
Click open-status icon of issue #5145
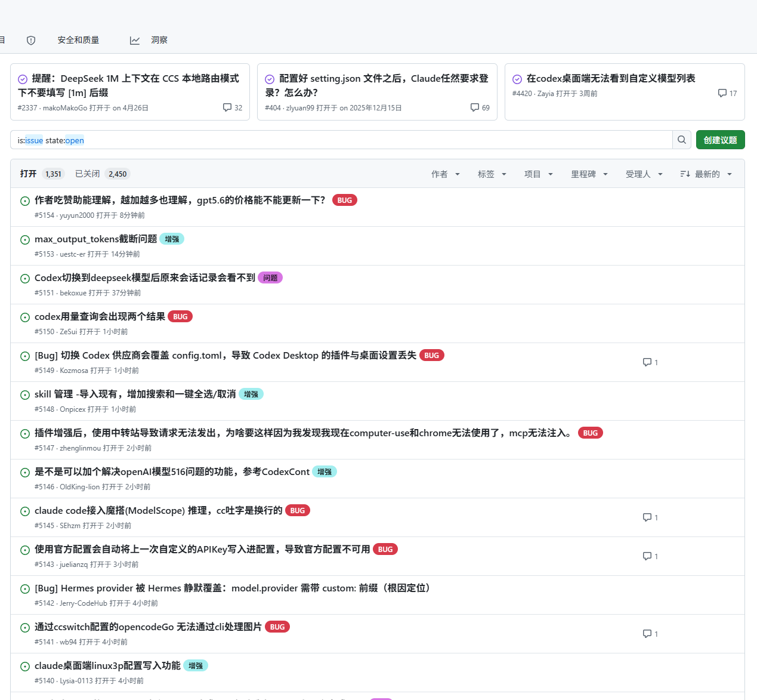point(25,511)
